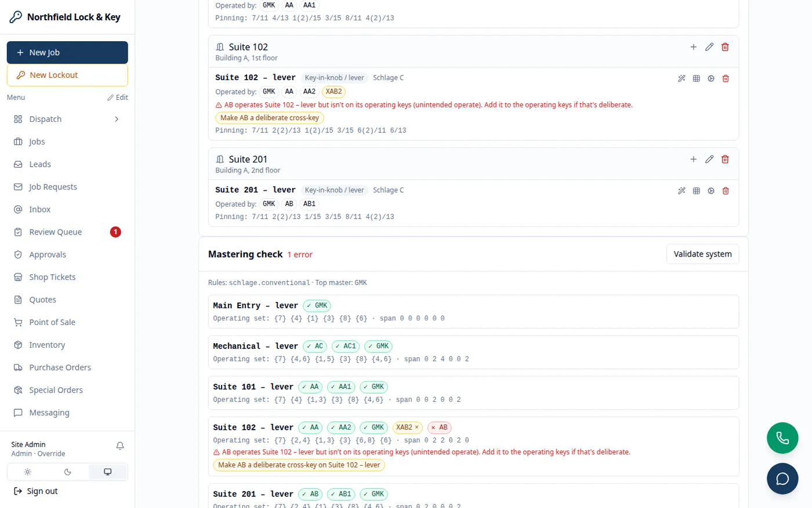Switch to the light theme
Viewport: 812px width, 508px height.
point(27,472)
